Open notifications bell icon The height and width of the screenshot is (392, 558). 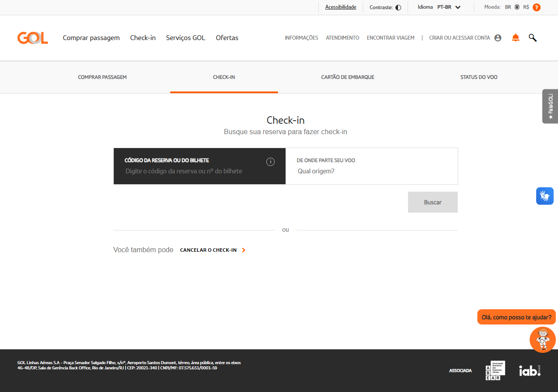click(x=516, y=38)
